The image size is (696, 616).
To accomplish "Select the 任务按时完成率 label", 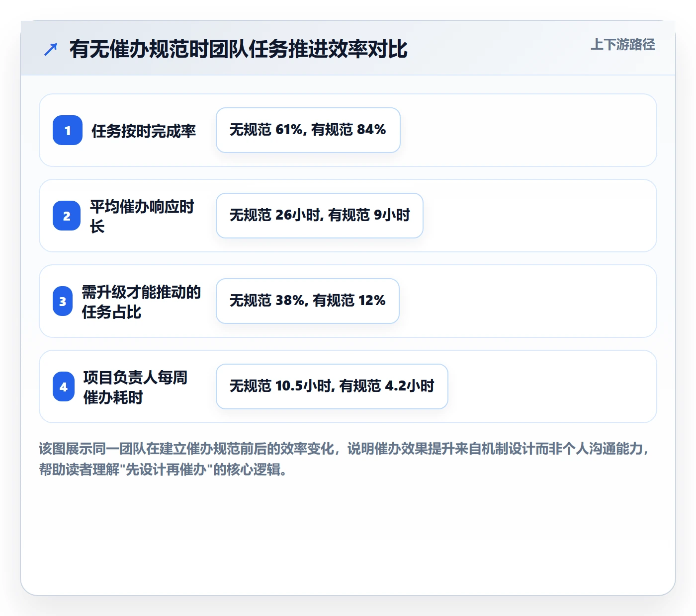I will tap(144, 131).
